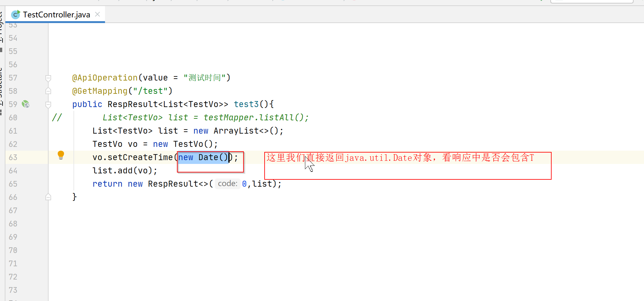Click the code: parameter hint
This screenshot has width=644, height=301.
tap(227, 184)
